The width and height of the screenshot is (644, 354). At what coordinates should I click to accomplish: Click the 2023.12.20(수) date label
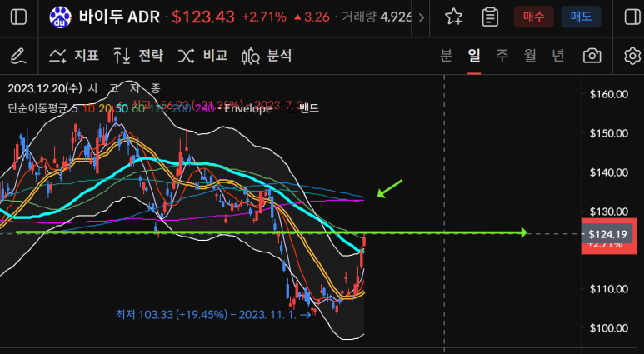[45, 88]
